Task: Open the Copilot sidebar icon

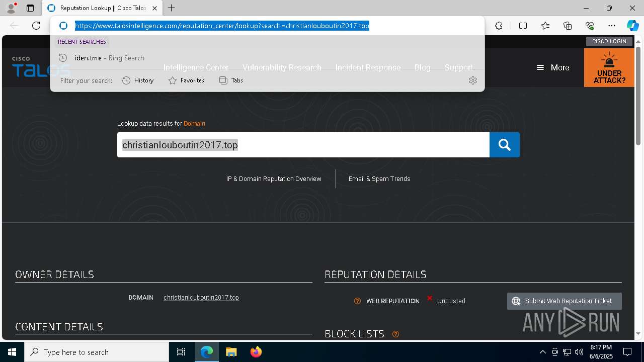Action: coord(632,26)
